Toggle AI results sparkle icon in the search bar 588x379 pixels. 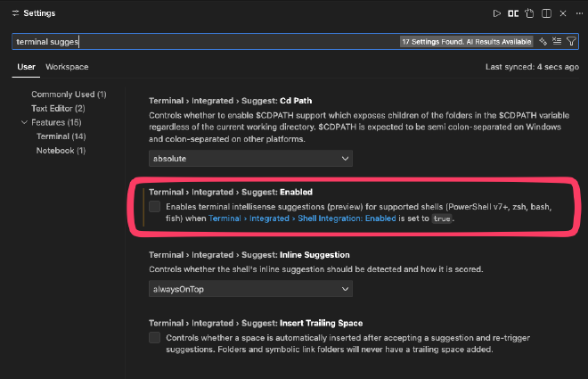pos(543,41)
